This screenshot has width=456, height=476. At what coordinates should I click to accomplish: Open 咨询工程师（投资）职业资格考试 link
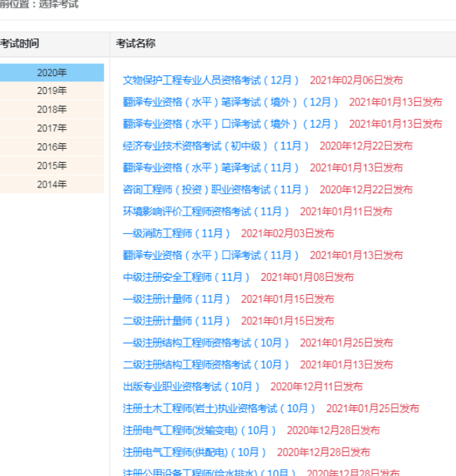(216, 190)
